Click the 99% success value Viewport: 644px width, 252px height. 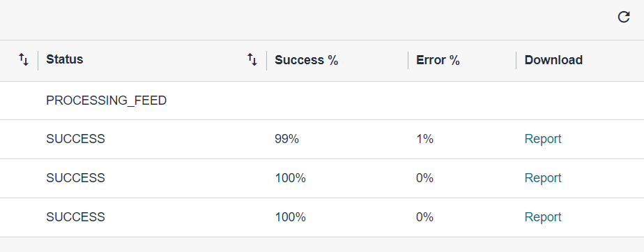(x=286, y=140)
